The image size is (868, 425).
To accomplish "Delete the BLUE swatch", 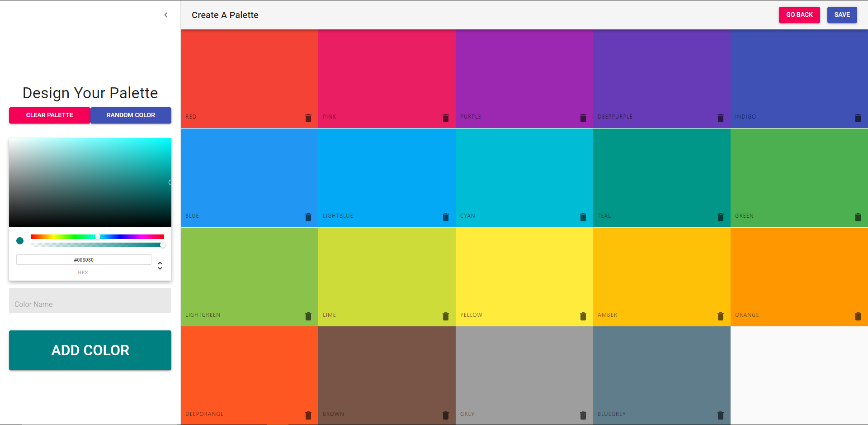I will coord(309,217).
